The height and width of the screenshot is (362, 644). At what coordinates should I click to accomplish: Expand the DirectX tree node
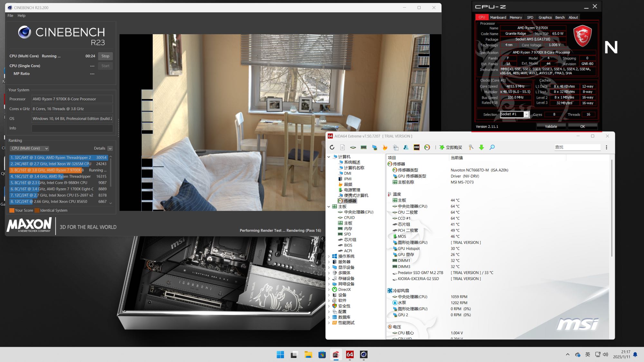point(329,290)
